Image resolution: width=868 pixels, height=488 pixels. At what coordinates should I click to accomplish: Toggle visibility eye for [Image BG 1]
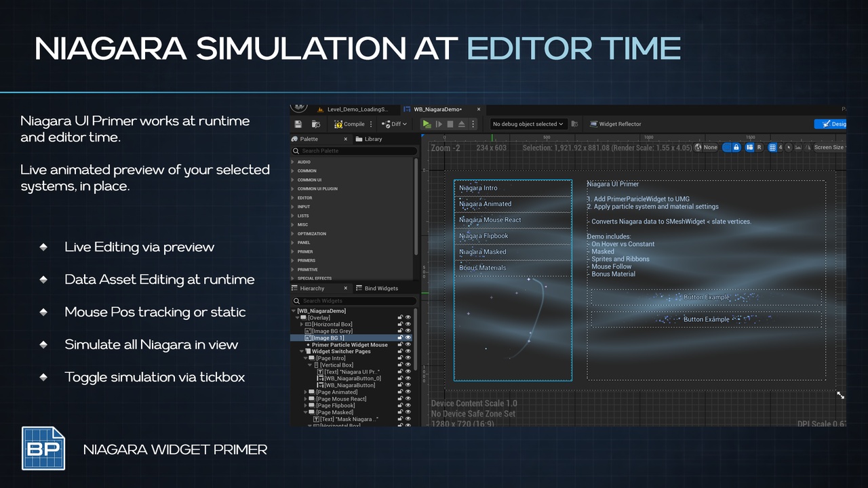408,338
